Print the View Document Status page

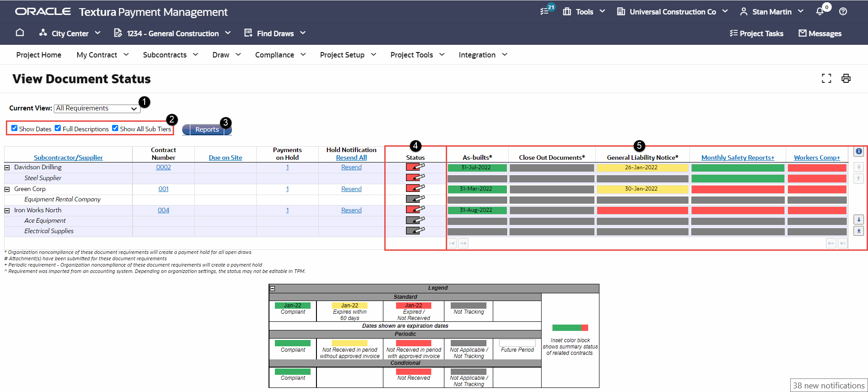pyautogui.click(x=846, y=78)
